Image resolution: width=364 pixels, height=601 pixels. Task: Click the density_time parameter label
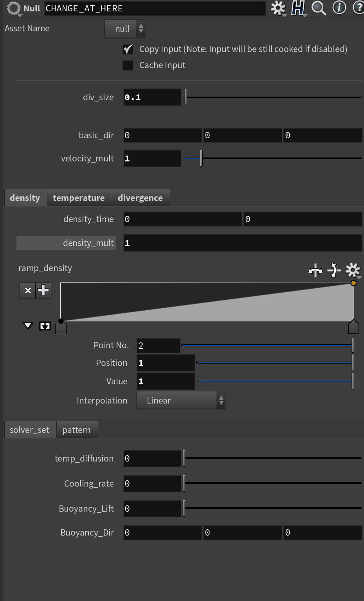click(x=88, y=219)
